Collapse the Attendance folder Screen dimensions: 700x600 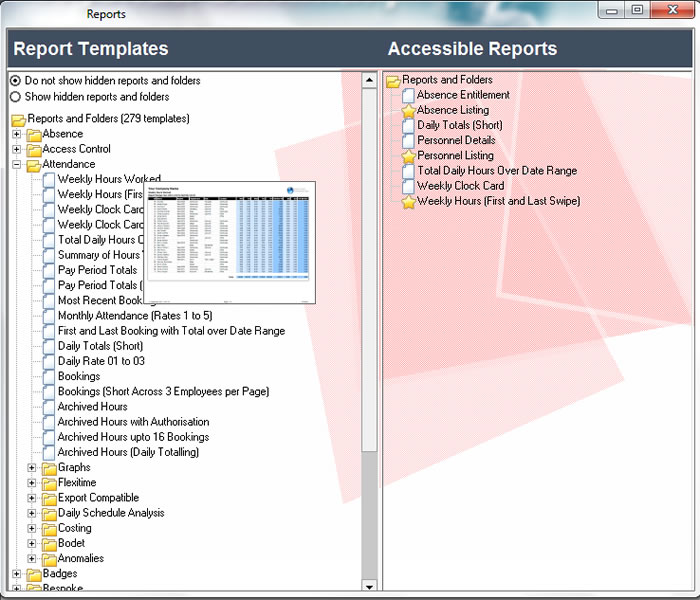[17, 164]
